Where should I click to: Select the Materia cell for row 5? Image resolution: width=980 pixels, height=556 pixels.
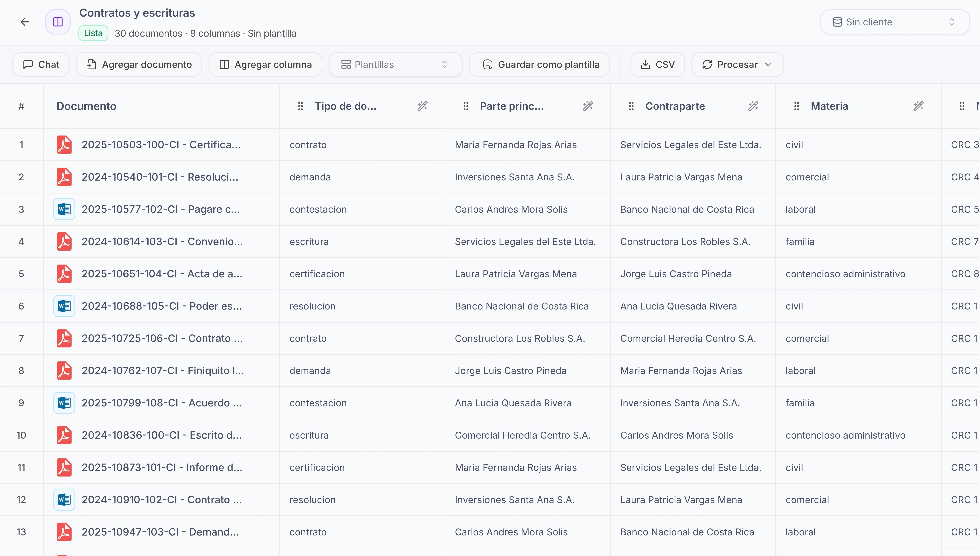click(x=859, y=274)
